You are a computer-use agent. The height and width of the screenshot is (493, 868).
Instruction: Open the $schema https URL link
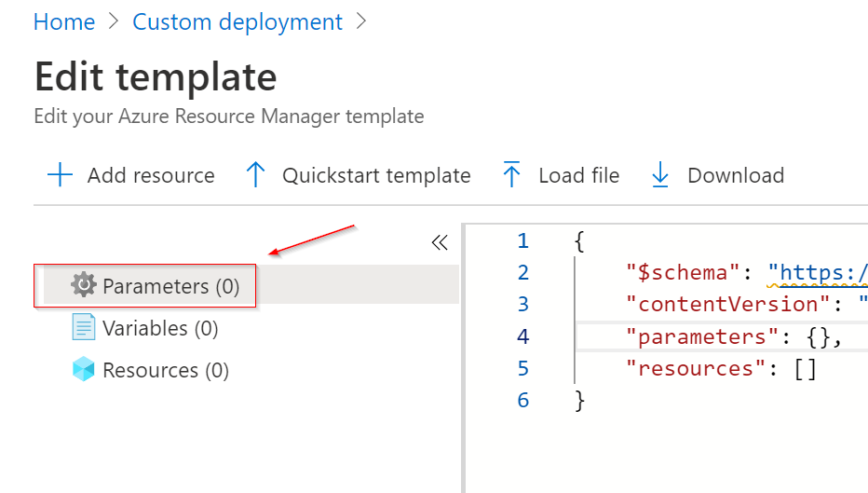(x=818, y=272)
